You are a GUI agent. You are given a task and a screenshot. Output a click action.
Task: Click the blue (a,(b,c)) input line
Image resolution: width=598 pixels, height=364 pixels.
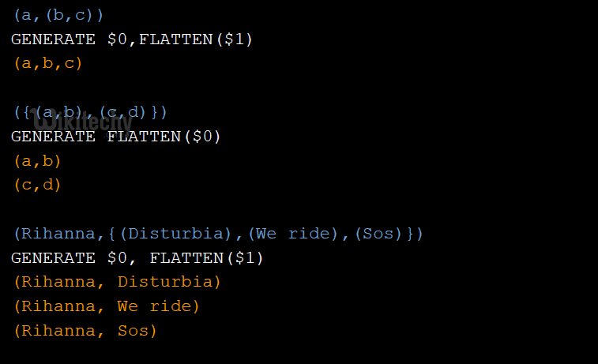click(58, 14)
